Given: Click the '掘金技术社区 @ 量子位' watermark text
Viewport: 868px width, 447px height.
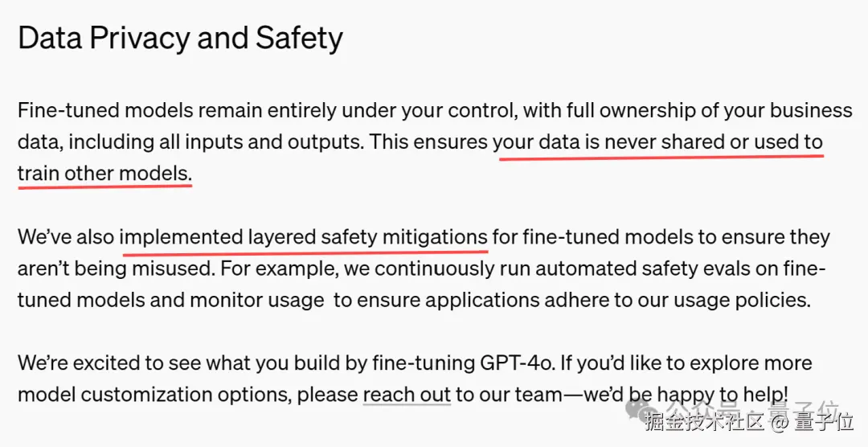Looking at the screenshot, I should click(x=749, y=423).
